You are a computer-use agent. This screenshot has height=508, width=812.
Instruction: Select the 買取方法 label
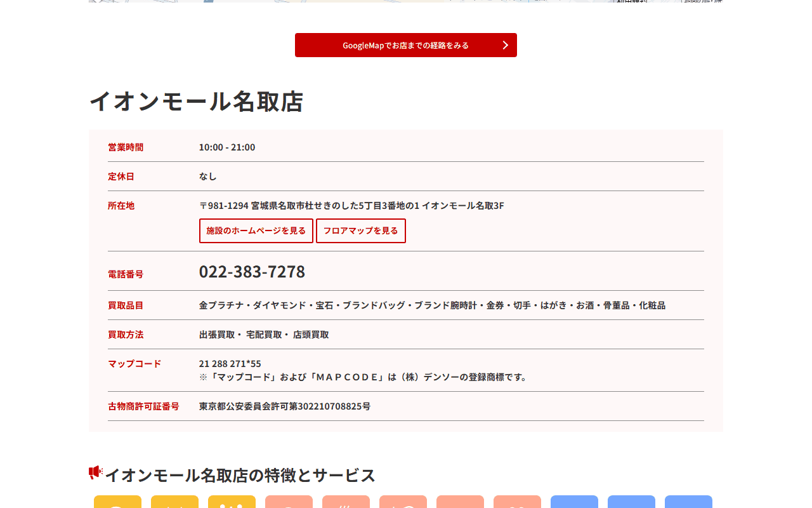click(126, 335)
